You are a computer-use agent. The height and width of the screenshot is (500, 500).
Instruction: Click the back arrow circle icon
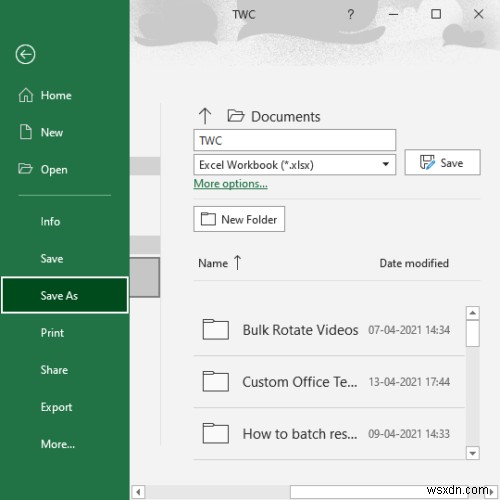point(25,54)
